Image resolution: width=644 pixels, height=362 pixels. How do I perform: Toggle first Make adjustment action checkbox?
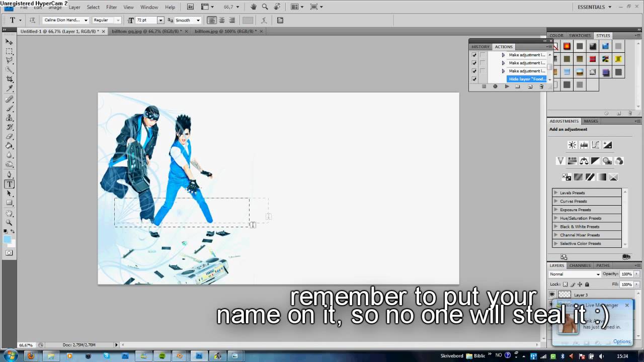474,55
